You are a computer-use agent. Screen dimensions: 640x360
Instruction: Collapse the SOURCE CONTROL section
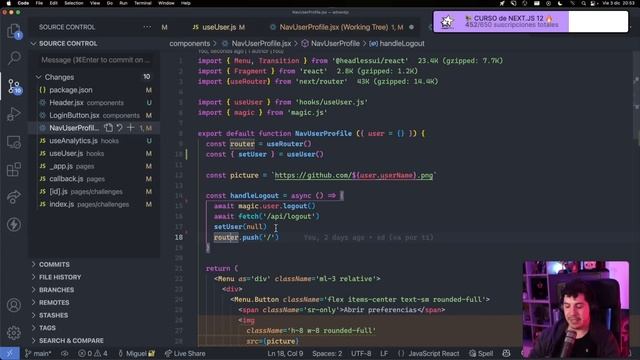64,43
